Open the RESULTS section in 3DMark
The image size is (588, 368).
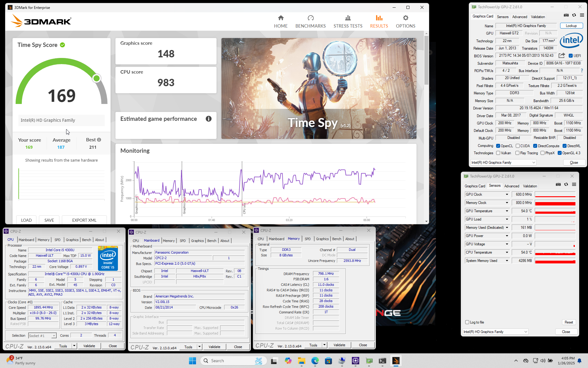(x=379, y=22)
